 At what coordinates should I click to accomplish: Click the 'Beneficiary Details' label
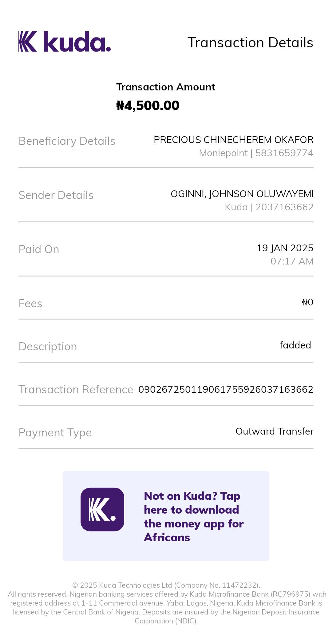pyautogui.click(x=67, y=141)
